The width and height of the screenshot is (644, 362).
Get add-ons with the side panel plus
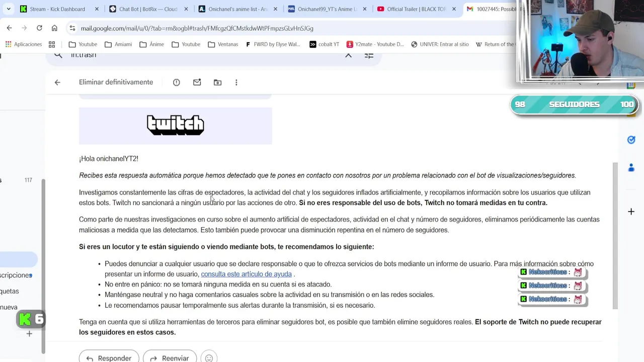click(x=631, y=212)
